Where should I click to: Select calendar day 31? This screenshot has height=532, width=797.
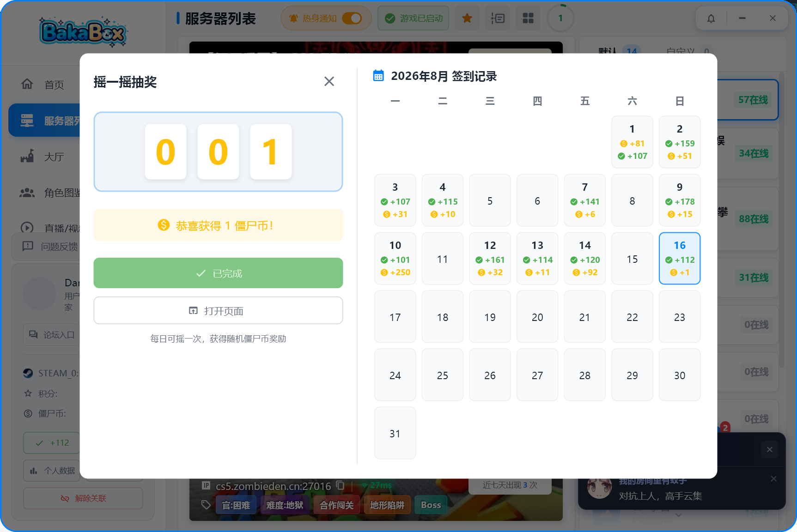coord(395,433)
